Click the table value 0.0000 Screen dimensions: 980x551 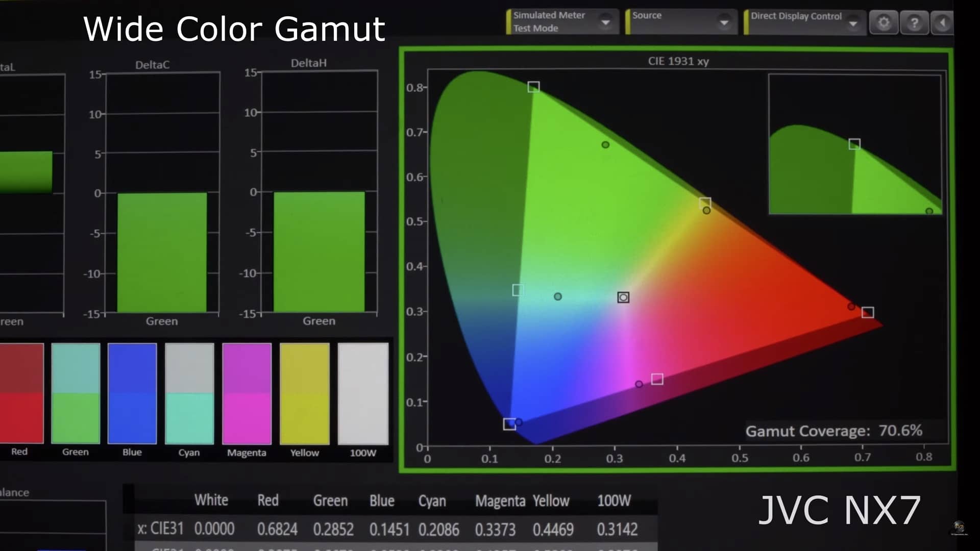(x=214, y=529)
